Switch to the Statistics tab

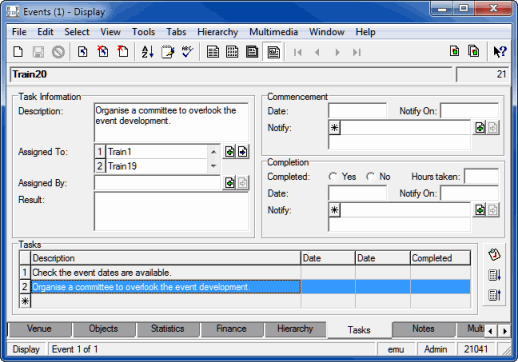[x=167, y=329]
